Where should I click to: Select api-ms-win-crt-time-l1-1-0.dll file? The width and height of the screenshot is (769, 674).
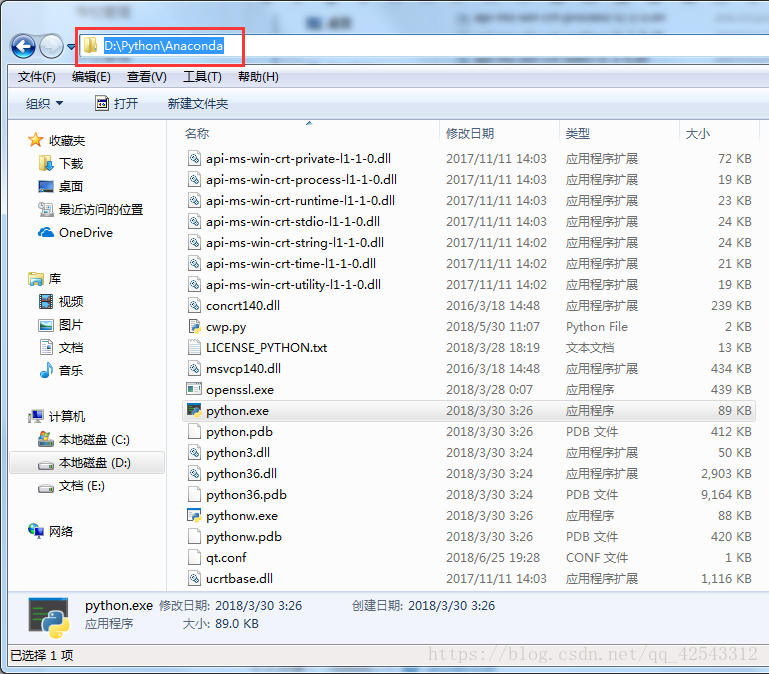pyautogui.click(x=282, y=263)
